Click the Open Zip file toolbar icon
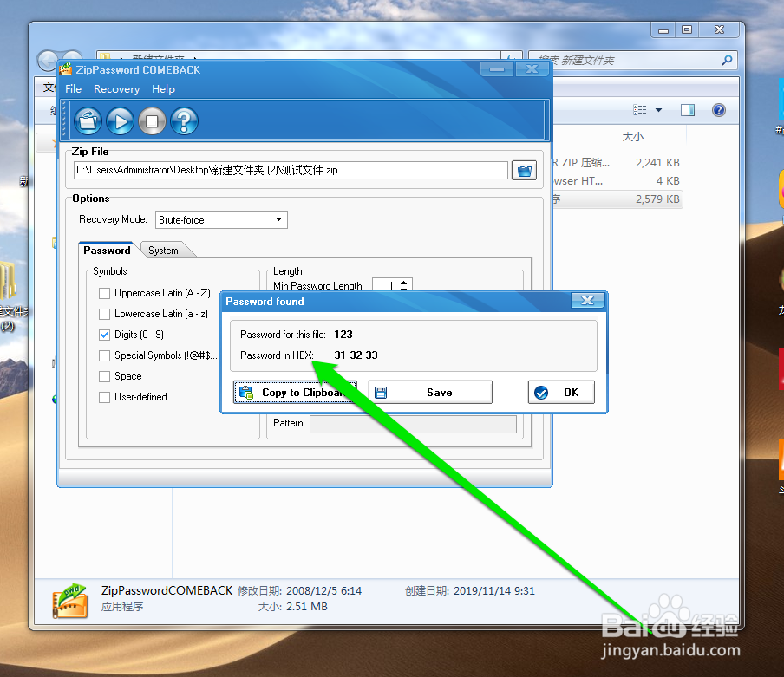Image resolution: width=784 pixels, height=677 pixels. pyautogui.click(x=88, y=120)
